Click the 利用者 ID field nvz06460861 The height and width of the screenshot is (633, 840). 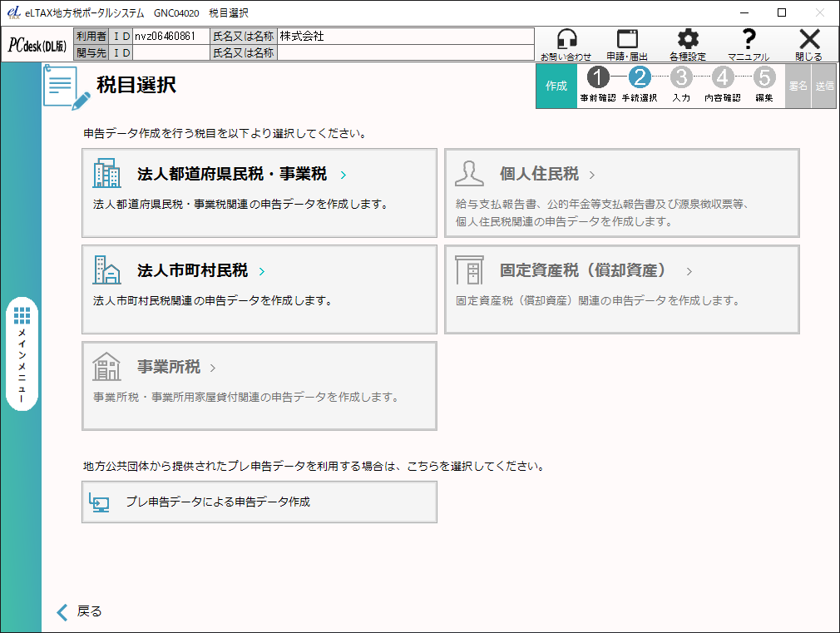pos(171,37)
